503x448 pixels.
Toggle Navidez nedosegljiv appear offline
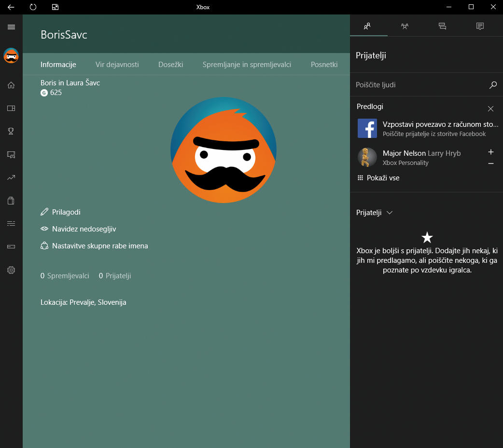click(x=78, y=229)
